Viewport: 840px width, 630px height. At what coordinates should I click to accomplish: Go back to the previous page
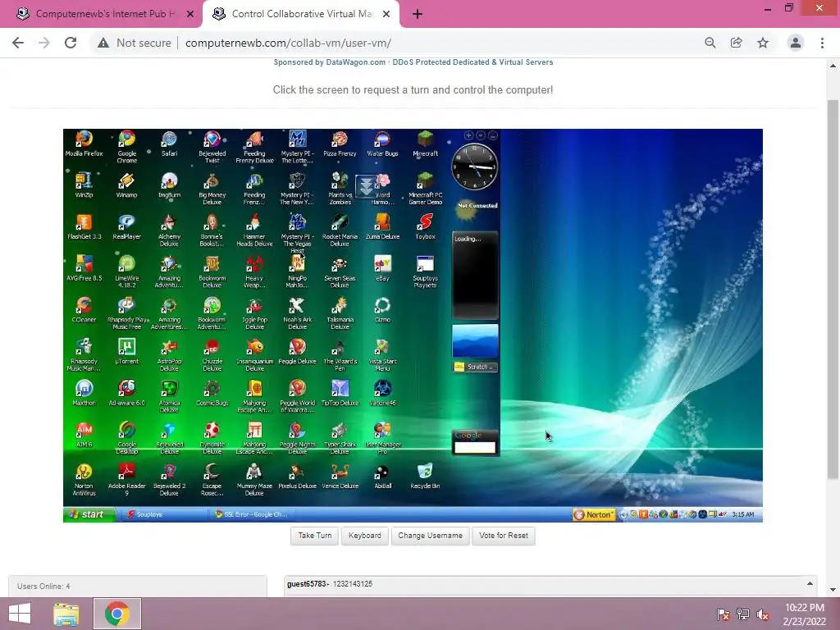[x=18, y=43]
